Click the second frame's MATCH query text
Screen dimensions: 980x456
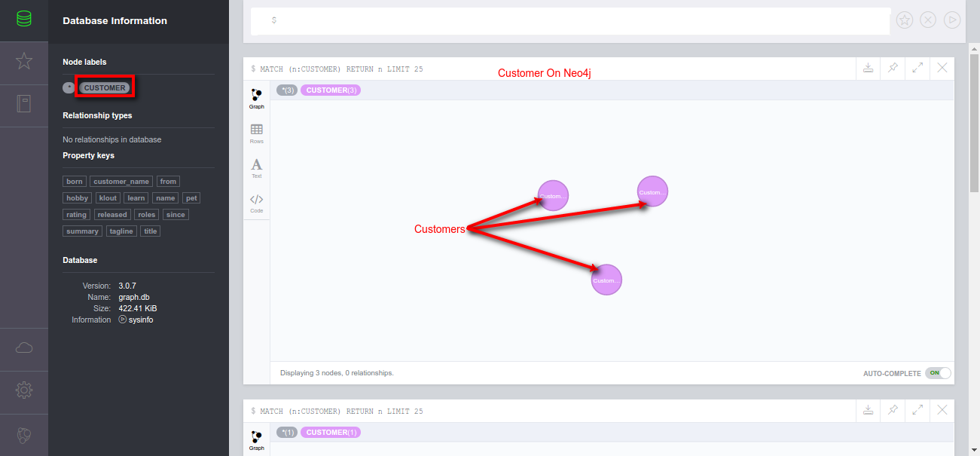(x=341, y=412)
